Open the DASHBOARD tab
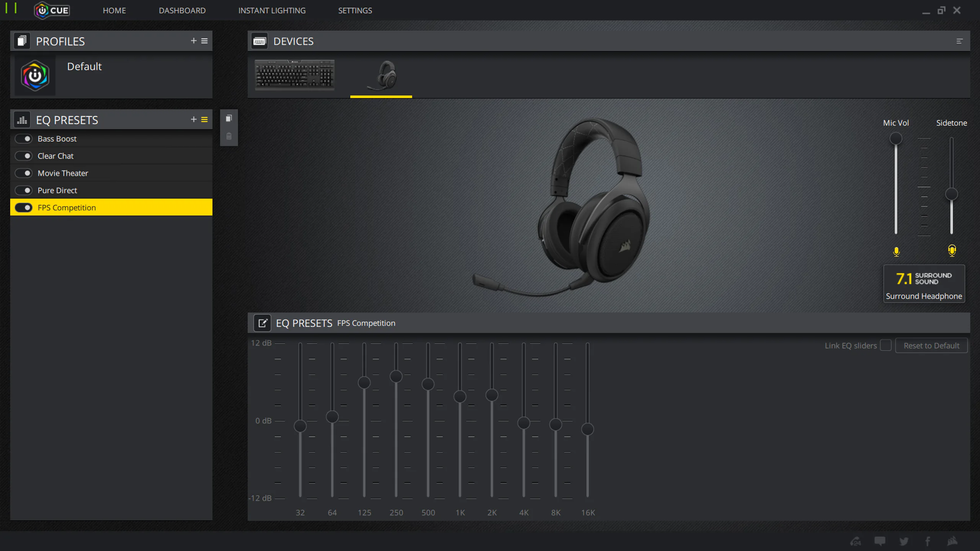 [x=182, y=10]
